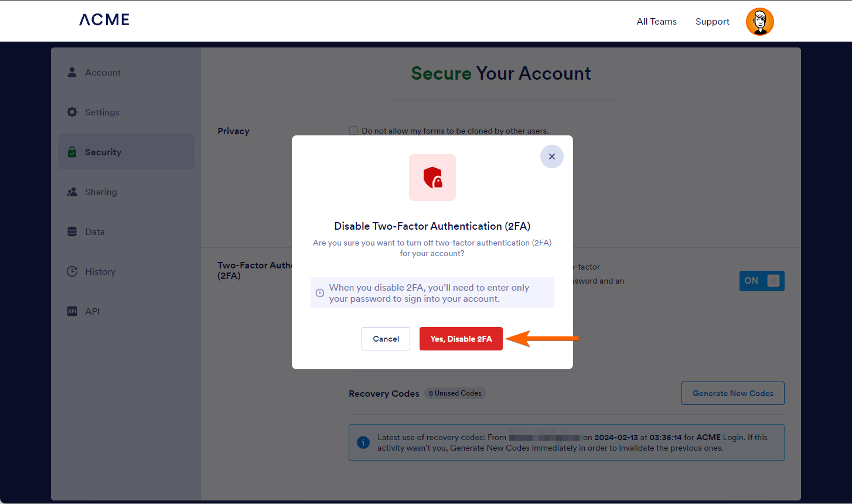Click Generate New Codes button

click(732, 393)
